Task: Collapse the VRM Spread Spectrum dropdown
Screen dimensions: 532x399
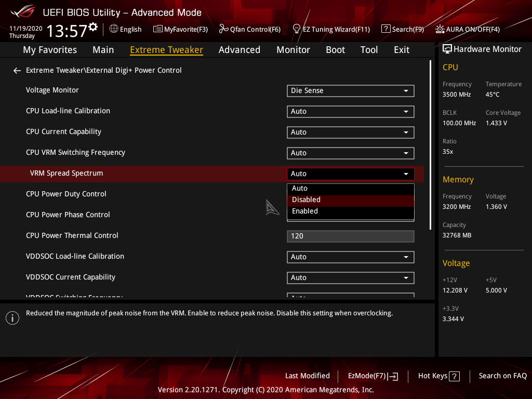Action: (351, 174)
